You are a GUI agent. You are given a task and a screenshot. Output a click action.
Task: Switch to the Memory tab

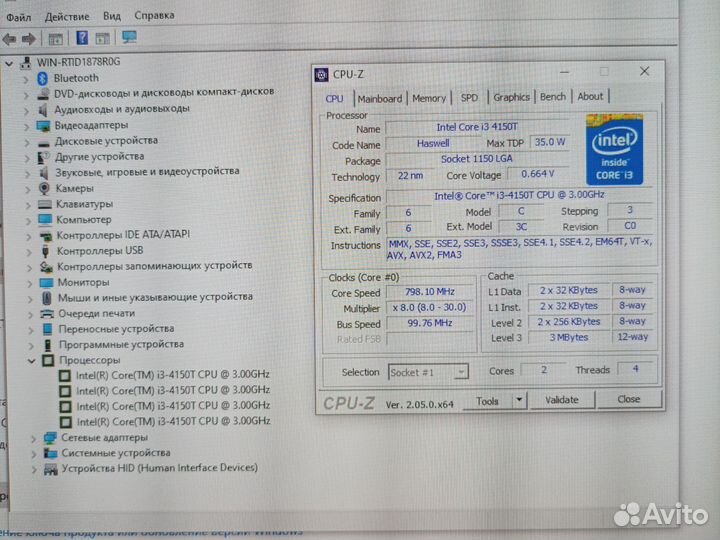(x=429, y=98)
